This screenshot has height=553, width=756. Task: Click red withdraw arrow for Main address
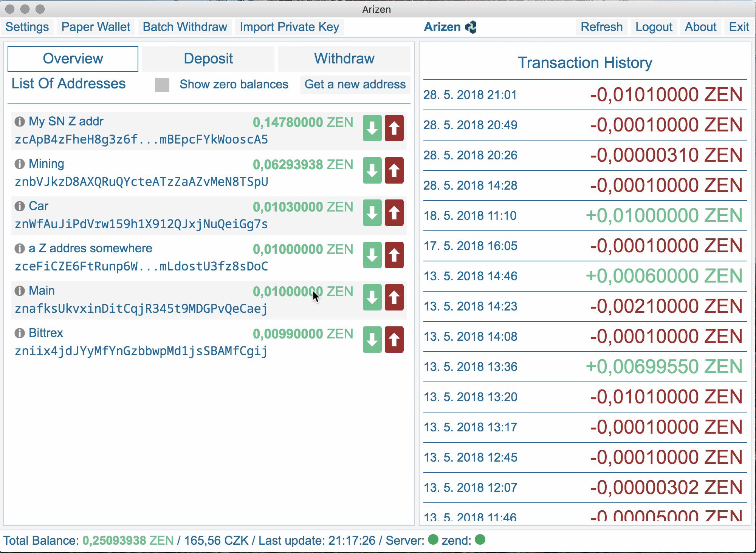coord(394,298)
